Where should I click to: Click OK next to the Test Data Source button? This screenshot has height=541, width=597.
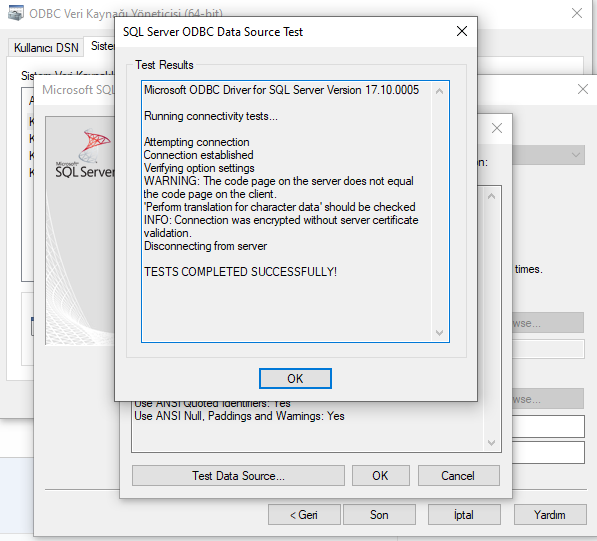click(380, 476)
